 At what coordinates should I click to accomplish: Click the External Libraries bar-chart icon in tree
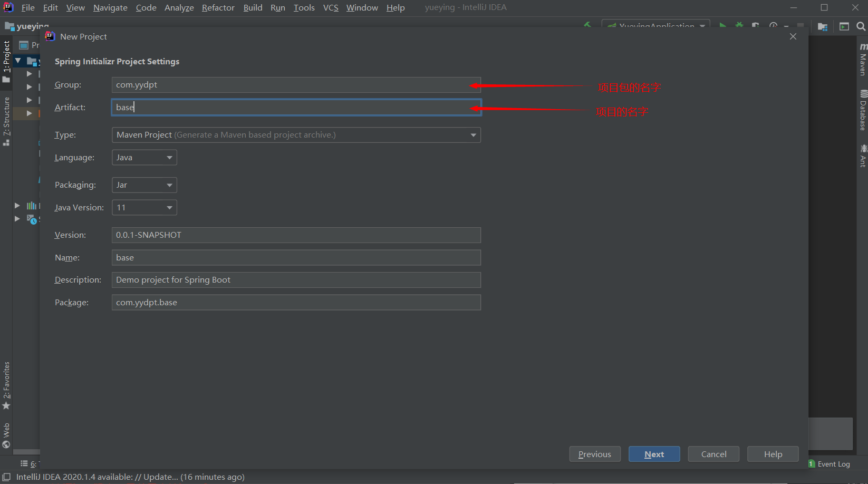32,206
